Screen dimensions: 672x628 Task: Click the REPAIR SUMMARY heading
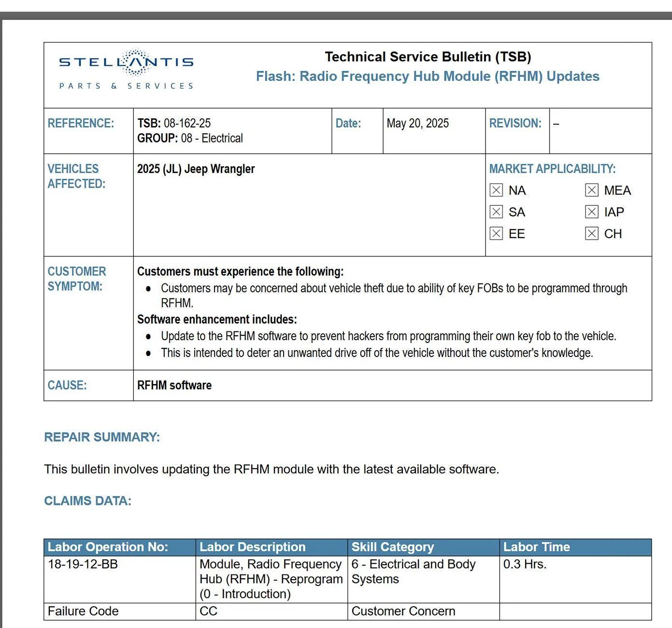pyautogui.click(x=102, y=437)
